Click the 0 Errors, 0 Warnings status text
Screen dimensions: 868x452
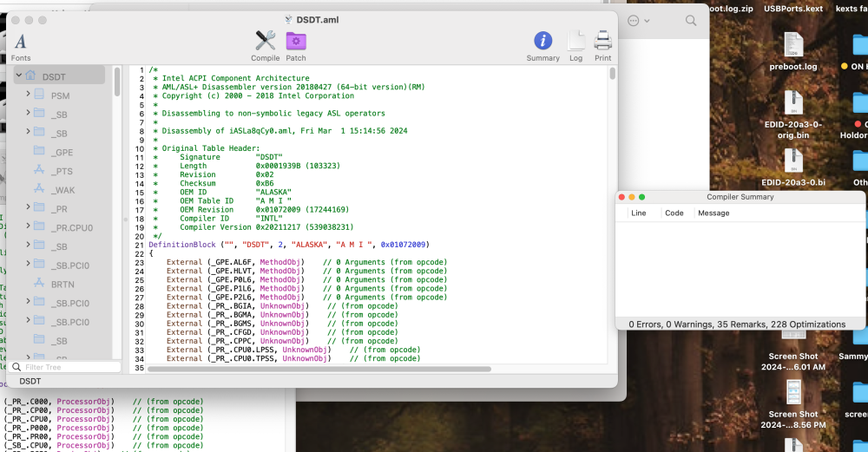(737, 324)
